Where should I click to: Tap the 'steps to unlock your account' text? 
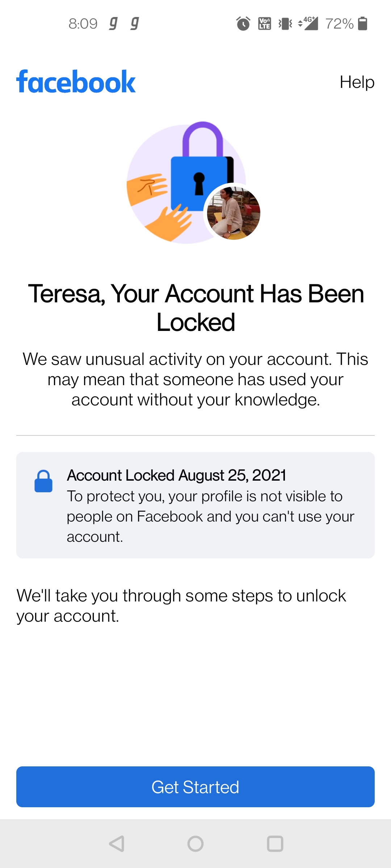coord(181,605)
